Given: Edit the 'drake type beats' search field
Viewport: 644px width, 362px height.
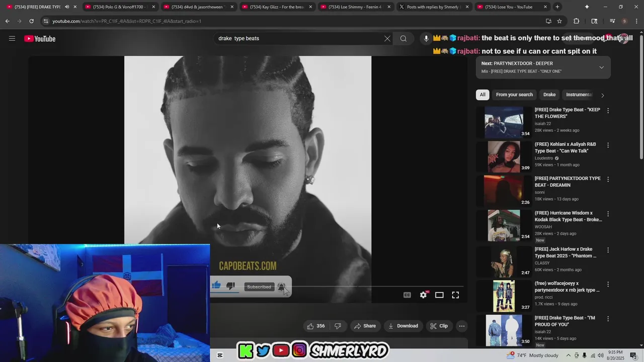Looking at the screenshot, I should point(299,39).
